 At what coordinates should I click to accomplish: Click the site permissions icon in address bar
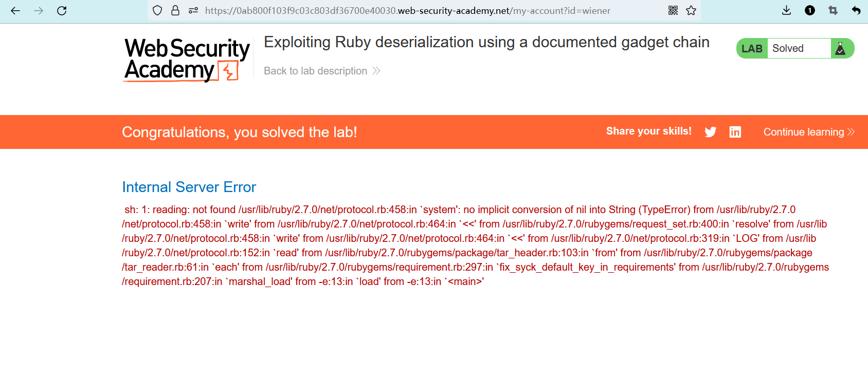click(193, 11)
